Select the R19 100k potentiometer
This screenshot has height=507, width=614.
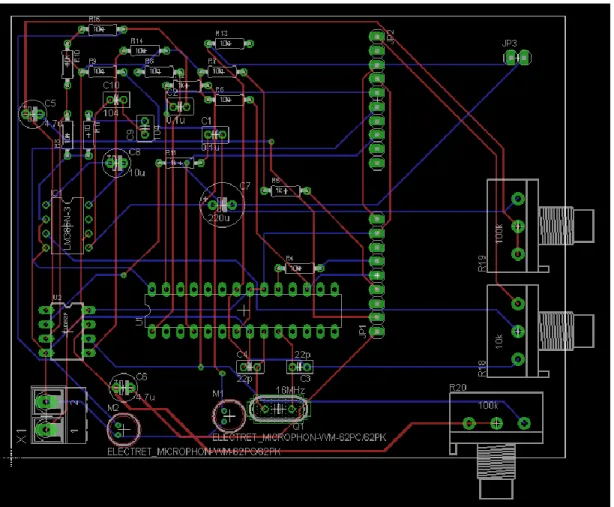point(540,226)
